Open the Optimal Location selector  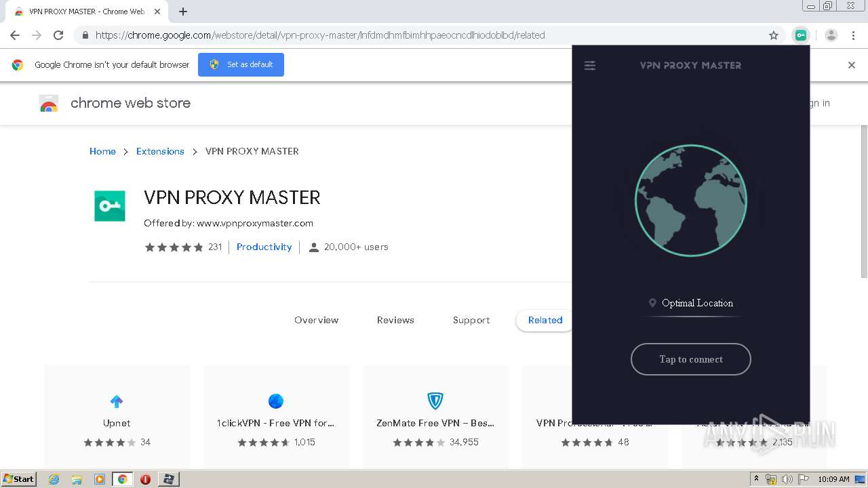tap(691, 303)
